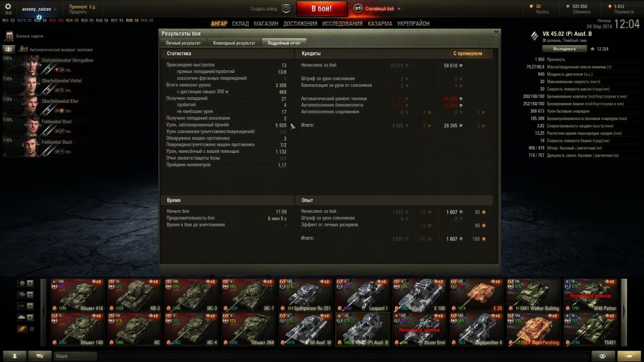Select the E 25 tank
This screenshot has width=644, height=362.
click(475, 295)
